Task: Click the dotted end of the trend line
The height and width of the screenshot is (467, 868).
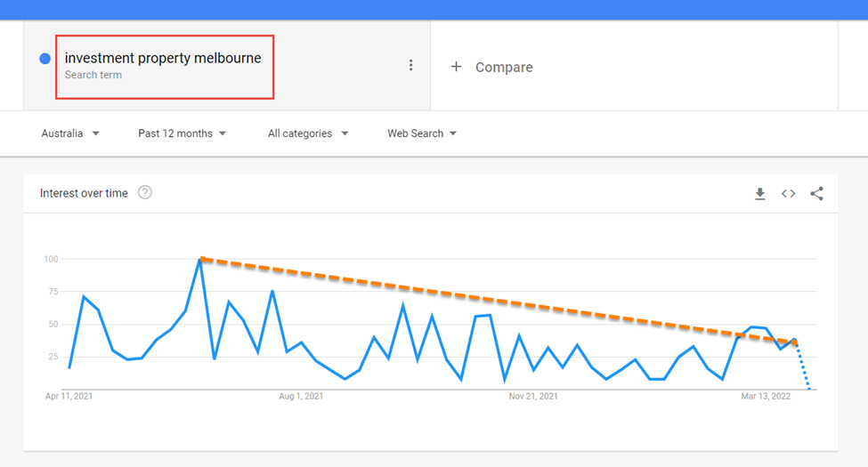Action: pyautogui.click(x=803, y=366)
